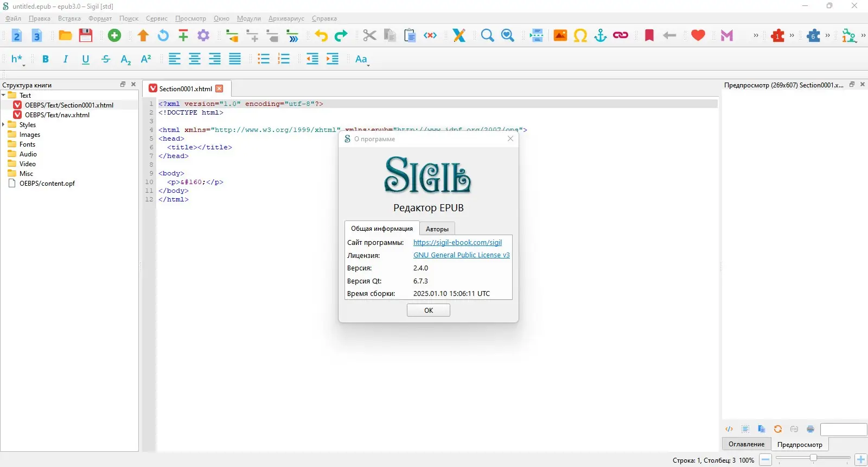
Task: Toggle Bold formatting
Action: pos(46,59)
